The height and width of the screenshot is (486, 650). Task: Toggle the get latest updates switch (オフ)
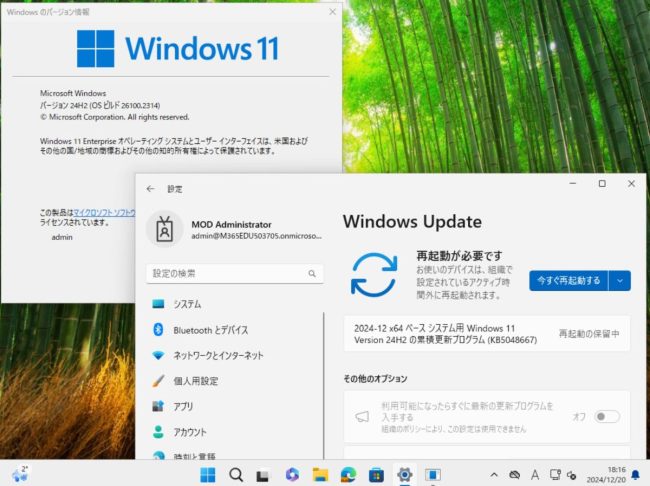[607, 416]
